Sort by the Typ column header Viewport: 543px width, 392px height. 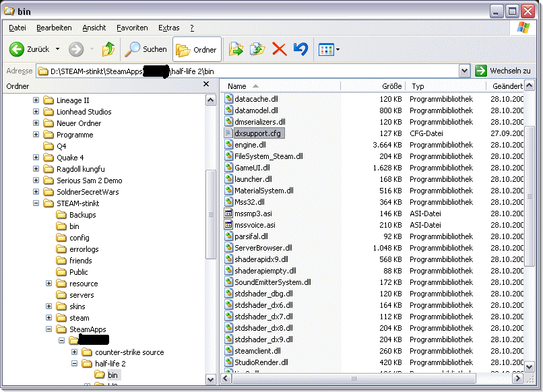point(446,86)
